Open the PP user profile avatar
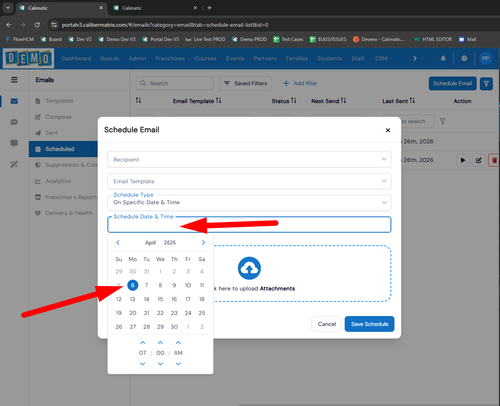Image resolution: width=500 pixels, height=406 pixels. coord(485,58)
